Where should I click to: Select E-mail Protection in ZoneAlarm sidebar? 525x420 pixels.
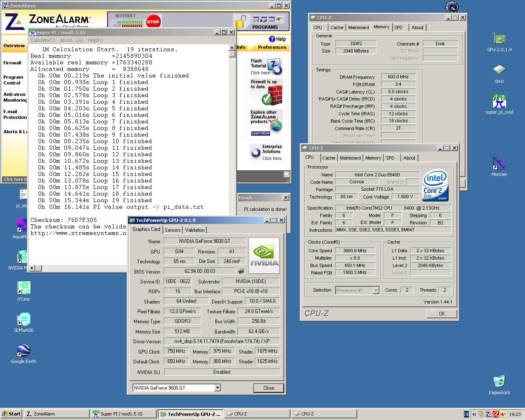pyautogui.click(x=15, y=114)
